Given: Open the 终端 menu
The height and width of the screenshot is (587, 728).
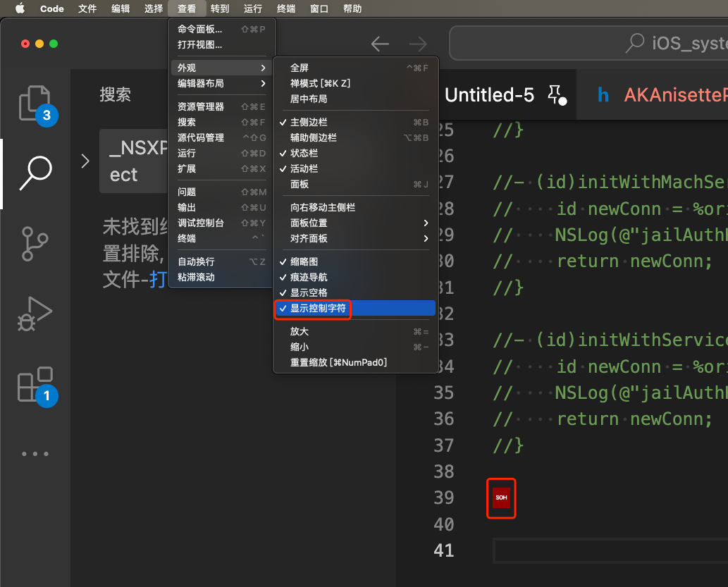Looking at the screenshot, I should pyautogui.click(x=286, y=8).
